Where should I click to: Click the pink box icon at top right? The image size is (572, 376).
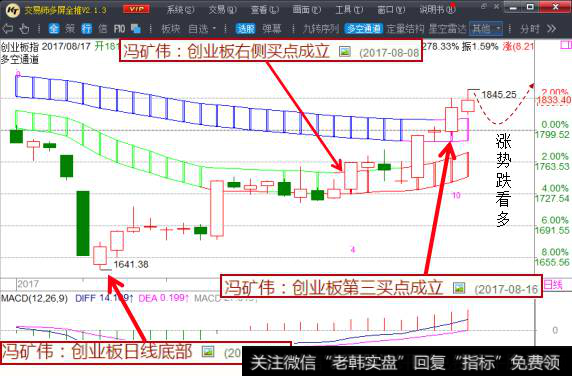[566, 45]
